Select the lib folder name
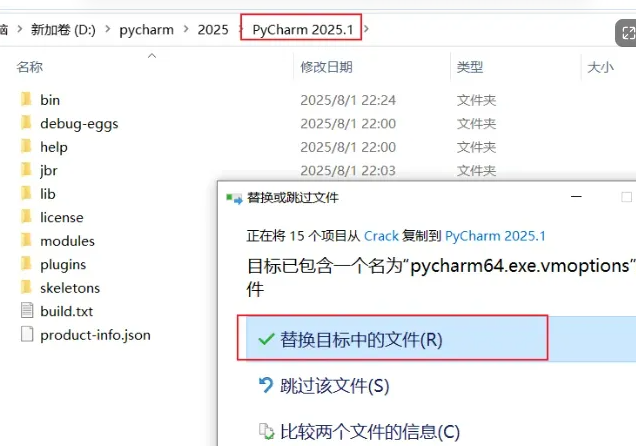Viewport: 636px width, 446px height. 47,194
